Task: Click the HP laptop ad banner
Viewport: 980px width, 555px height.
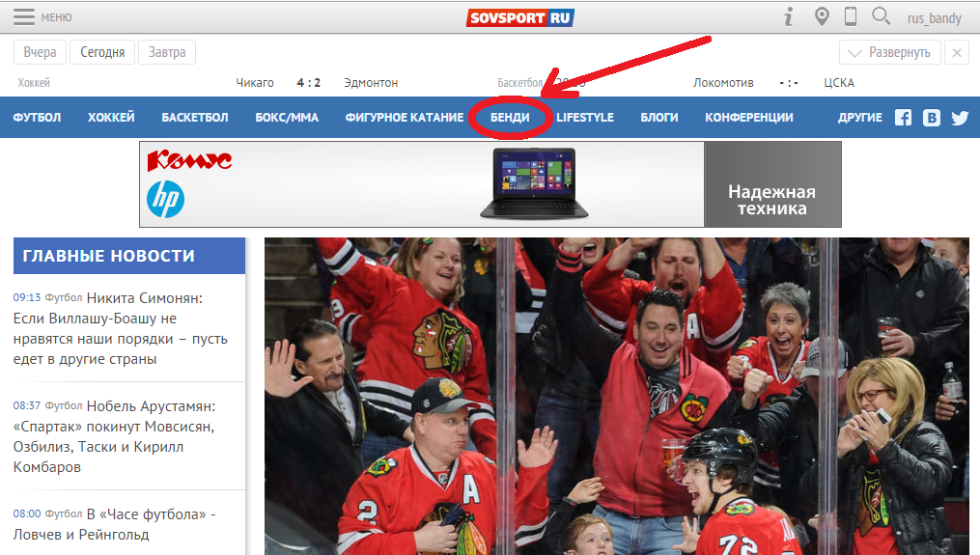Action: (490, 184)
